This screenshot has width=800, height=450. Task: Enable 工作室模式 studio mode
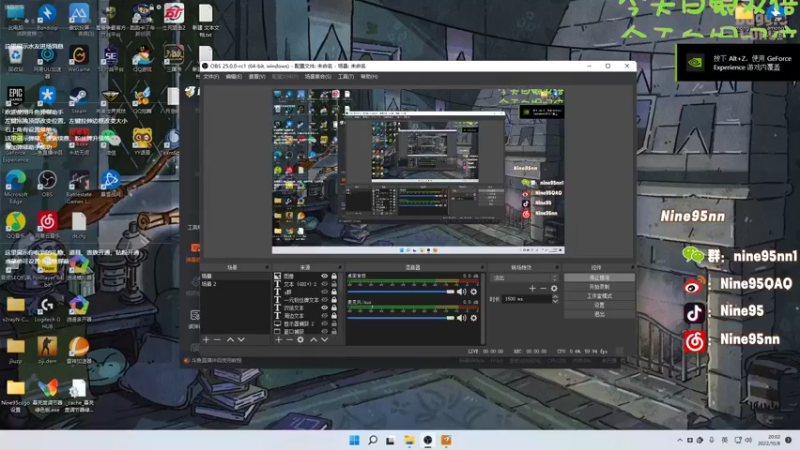(599, 296)
